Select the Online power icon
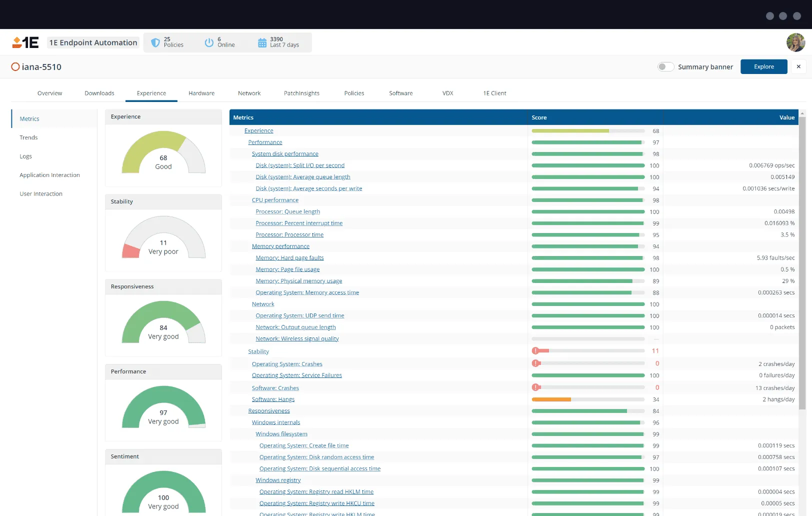The height and width of the screenshot is (516, 812). click(209, 42)
